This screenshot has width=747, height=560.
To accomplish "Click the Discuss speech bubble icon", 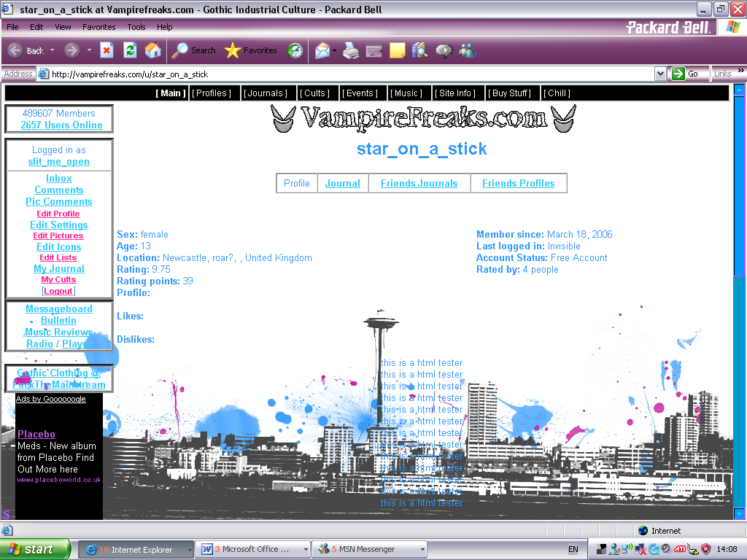I will (444, 50).
